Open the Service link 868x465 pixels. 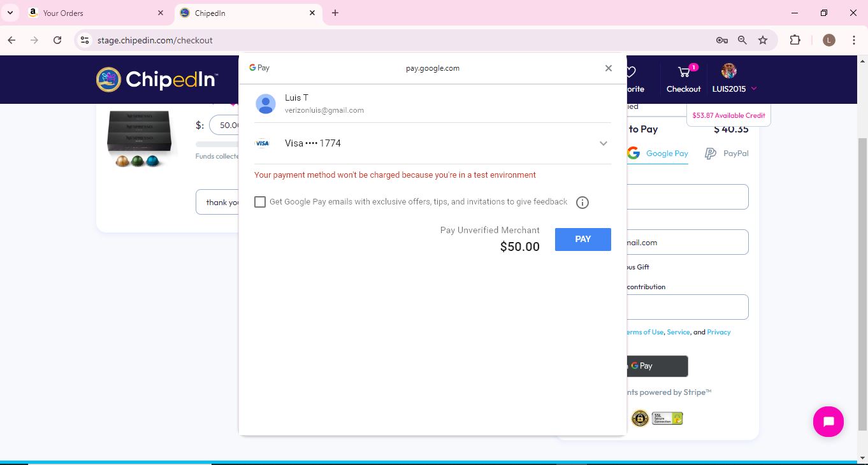pyautogui.click(x=678, y=332)
